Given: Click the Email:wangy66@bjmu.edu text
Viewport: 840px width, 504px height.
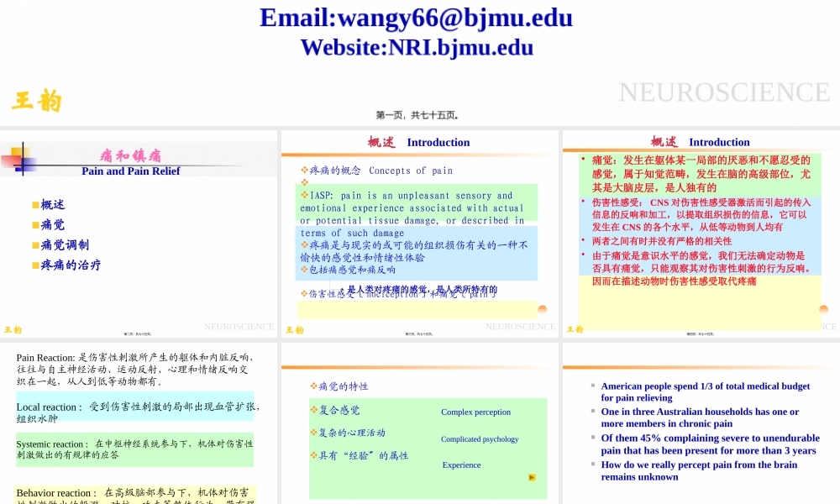Looking at the screenshot, I should (416, 18).
